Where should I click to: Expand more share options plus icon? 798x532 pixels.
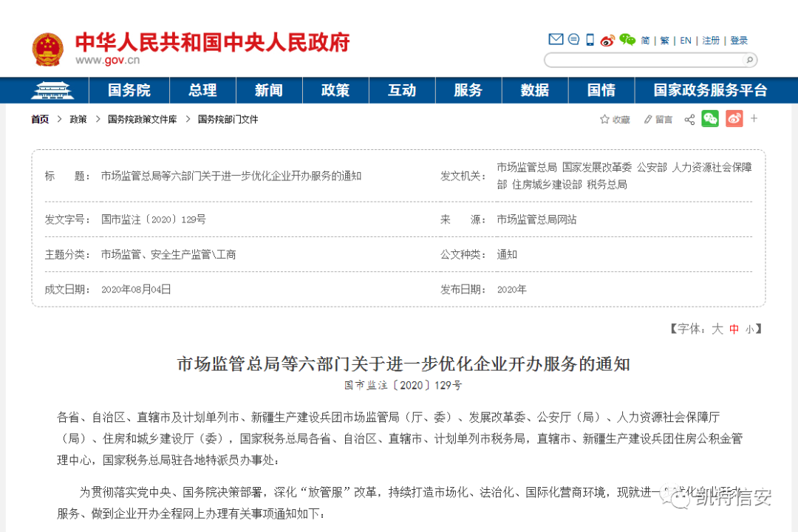pyautogui.click(x=754, y=119)
